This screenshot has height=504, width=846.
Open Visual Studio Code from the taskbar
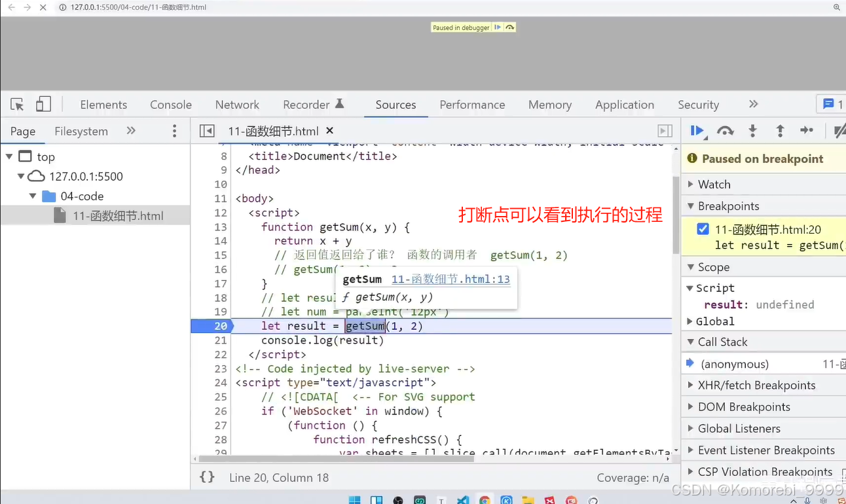click(x=463, y=500)
